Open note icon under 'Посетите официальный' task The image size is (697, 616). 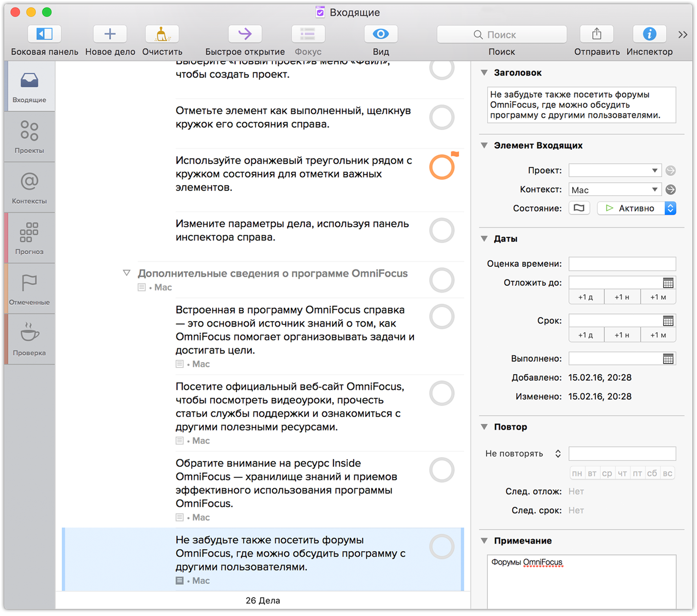pos(180,441)
